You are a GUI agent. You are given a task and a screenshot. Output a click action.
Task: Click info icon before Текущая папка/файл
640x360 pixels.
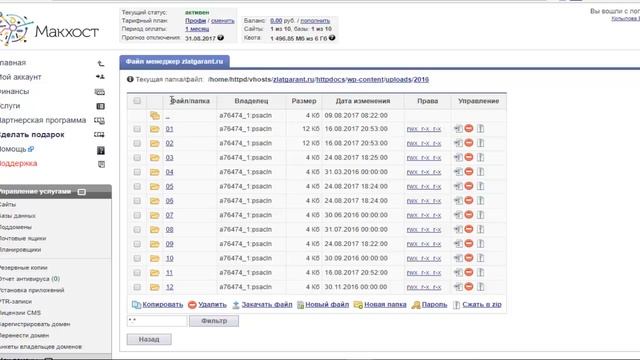pos(130,79)
